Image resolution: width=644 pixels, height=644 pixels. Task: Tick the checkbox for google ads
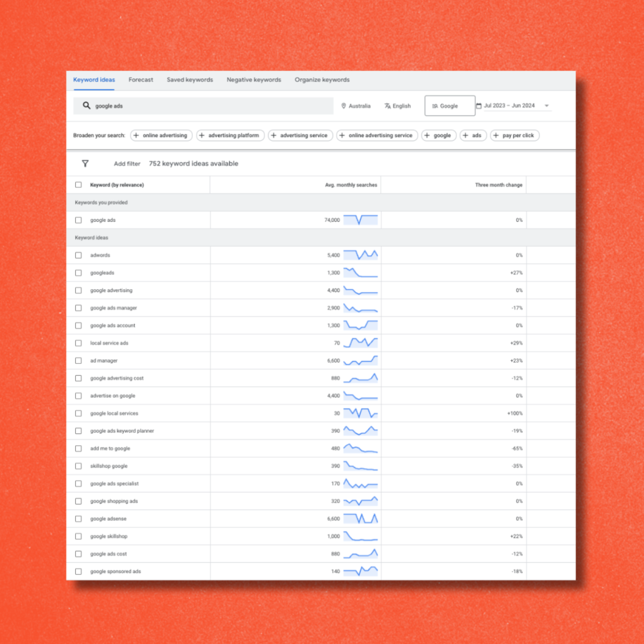pyautogui.click(x=78, y=220)
